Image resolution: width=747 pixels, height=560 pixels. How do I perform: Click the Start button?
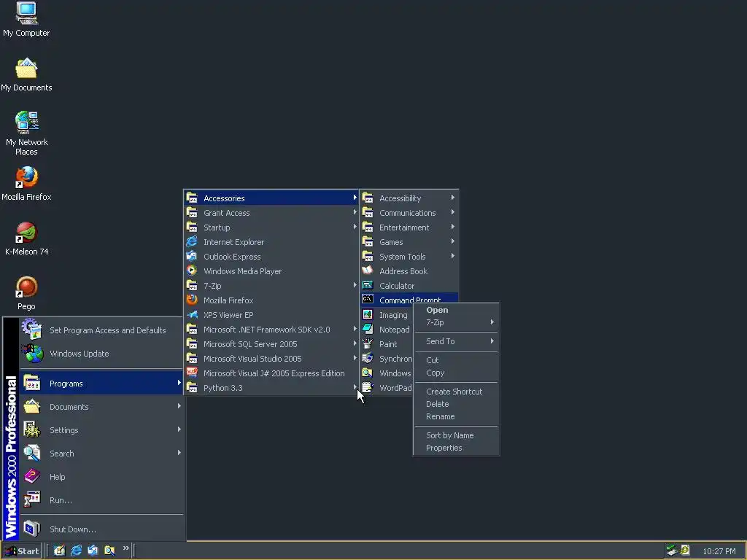[x=21, y=551]
